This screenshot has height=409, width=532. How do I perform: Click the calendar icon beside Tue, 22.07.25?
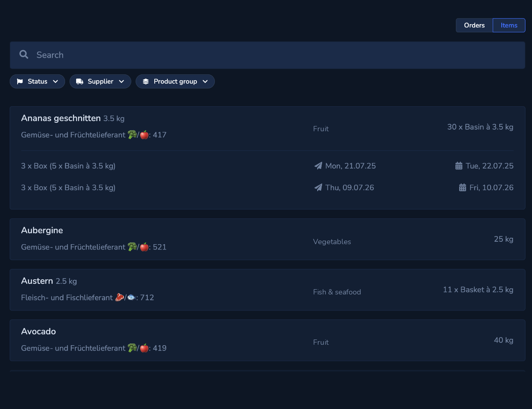click(x=459, y=166)
